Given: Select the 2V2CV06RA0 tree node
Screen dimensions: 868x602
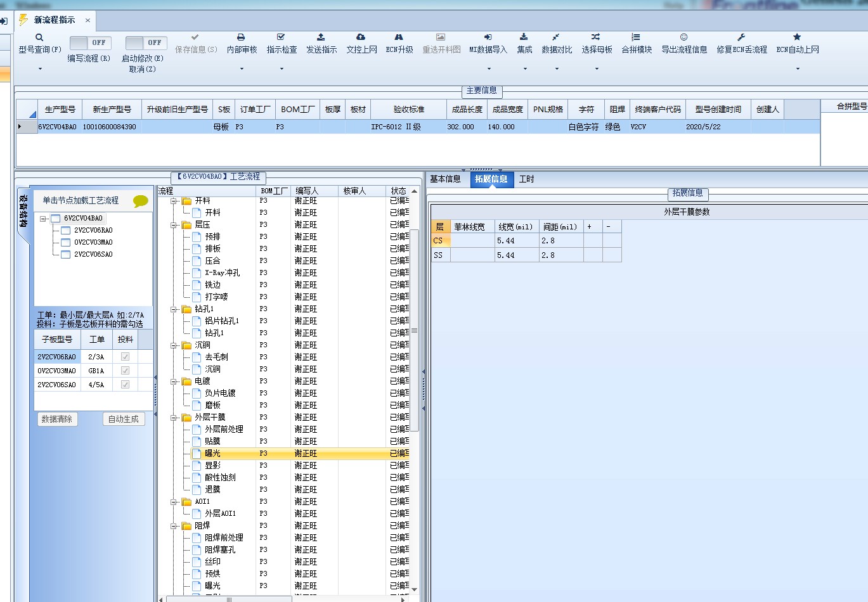Looking at the screenshot, I should tap(93, 231).
